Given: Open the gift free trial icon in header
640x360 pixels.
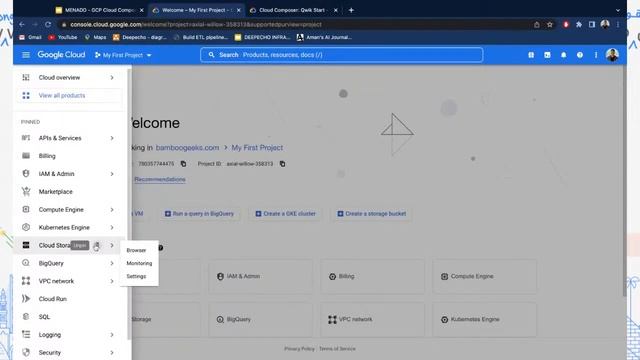Looking at the screenshot, I should click(x=531, y=55).
